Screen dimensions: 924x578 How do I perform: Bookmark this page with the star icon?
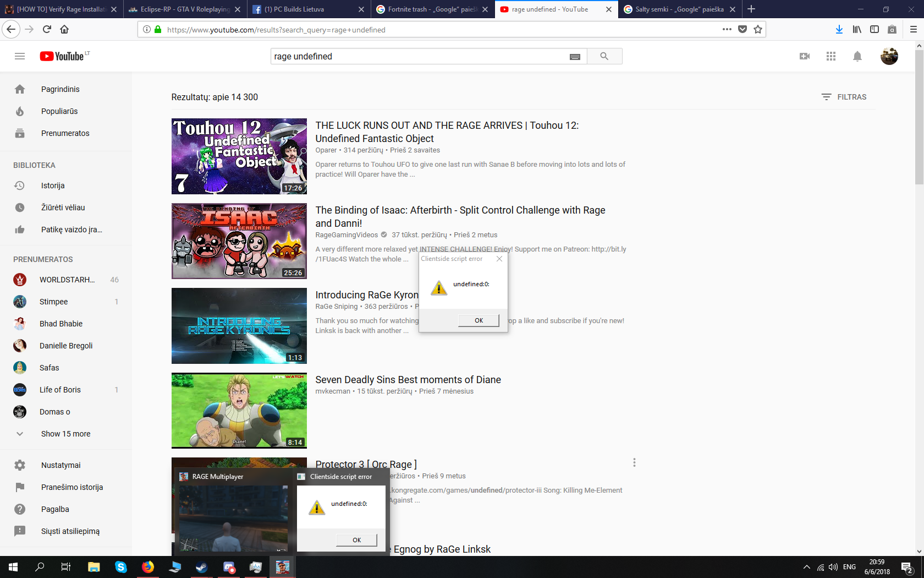point(758,29)
